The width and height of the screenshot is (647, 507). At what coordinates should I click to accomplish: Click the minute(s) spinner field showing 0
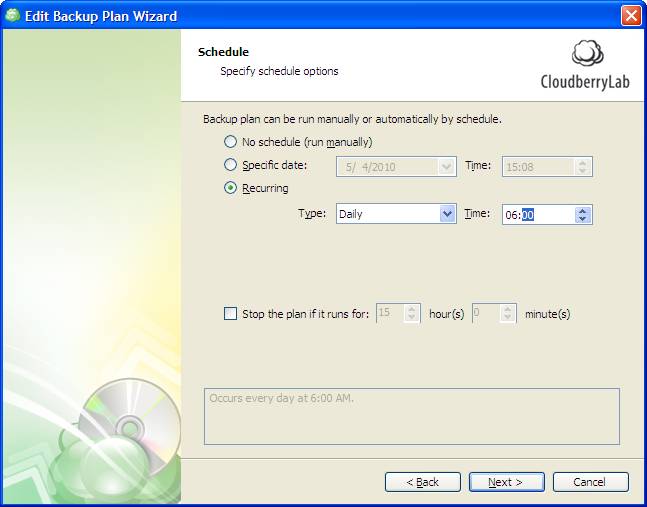click(x=494, y=313)
